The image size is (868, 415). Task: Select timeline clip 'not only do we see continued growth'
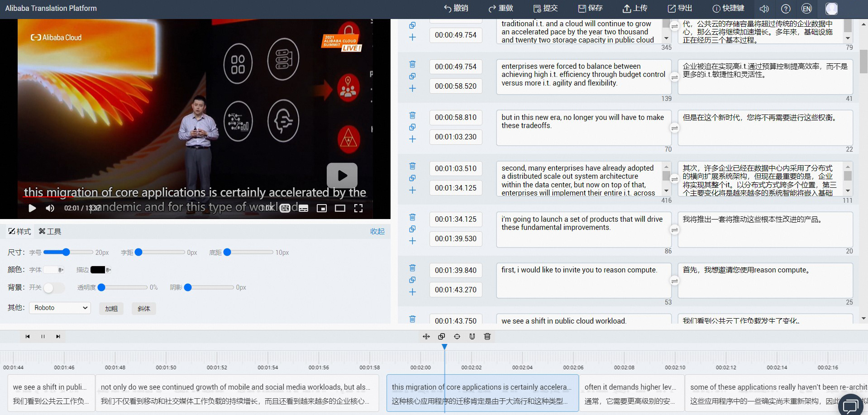237,393
